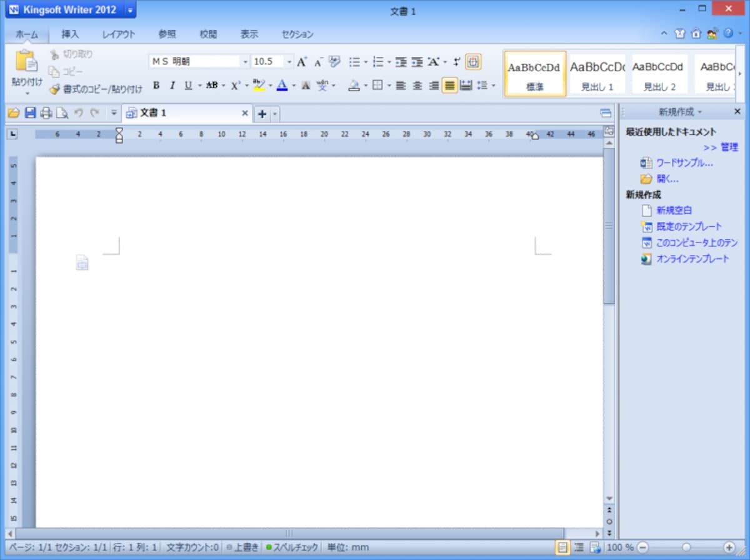Open the 参照 ribbon tab
Image resolution: width=750 pixels, height=560 pixels.
click(167, 34)
